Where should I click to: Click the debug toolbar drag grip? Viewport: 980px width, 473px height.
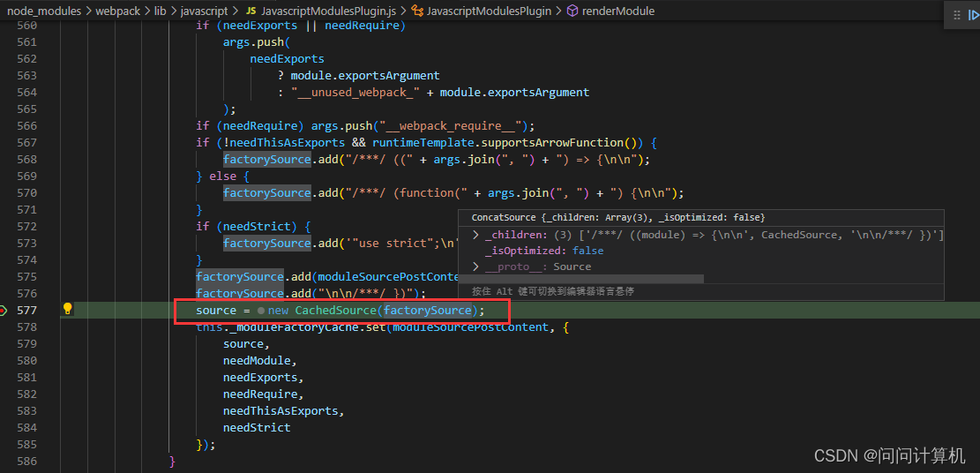coord(957,16)
